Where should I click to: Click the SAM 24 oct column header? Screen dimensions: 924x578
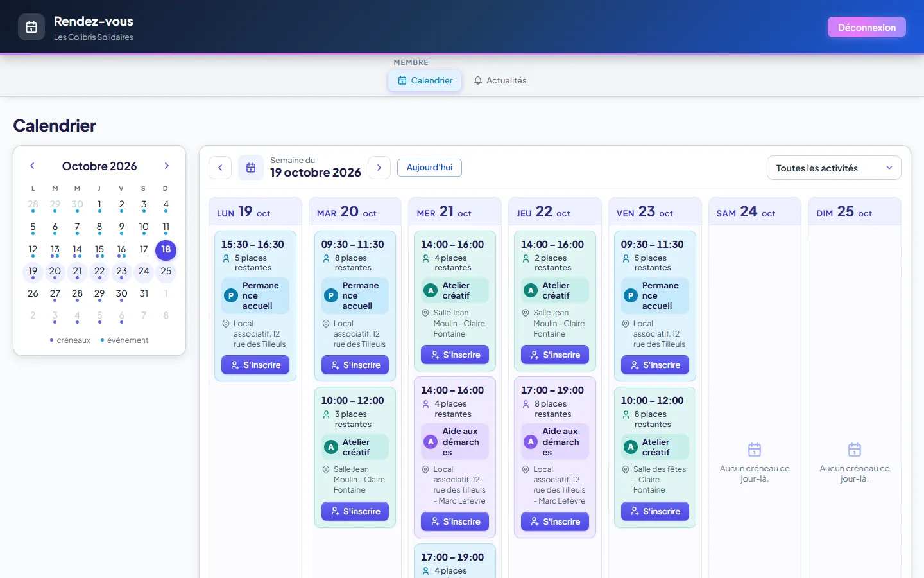[x=755, y=211]
